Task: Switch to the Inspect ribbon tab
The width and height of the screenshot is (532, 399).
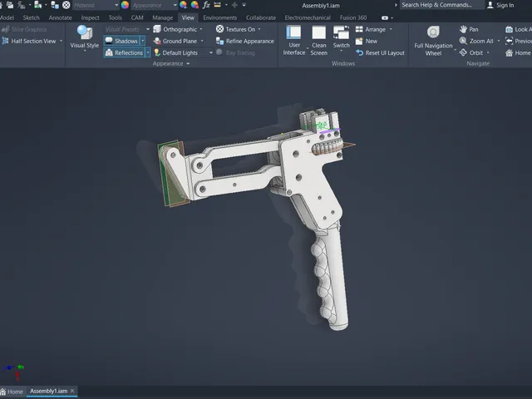Action: coord(90,17)
